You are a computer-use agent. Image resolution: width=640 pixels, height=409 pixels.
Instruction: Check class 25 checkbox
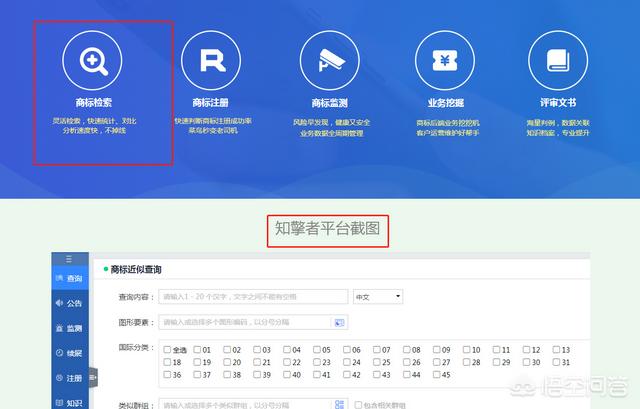click(x=377, y=362)
